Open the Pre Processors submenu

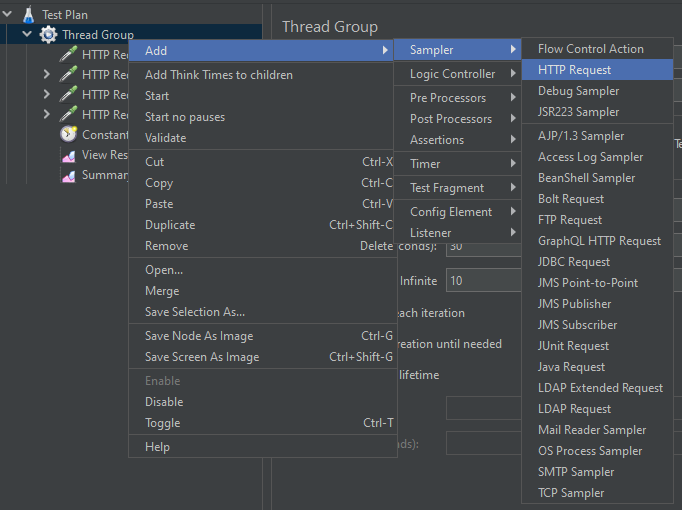pos(458,98)
